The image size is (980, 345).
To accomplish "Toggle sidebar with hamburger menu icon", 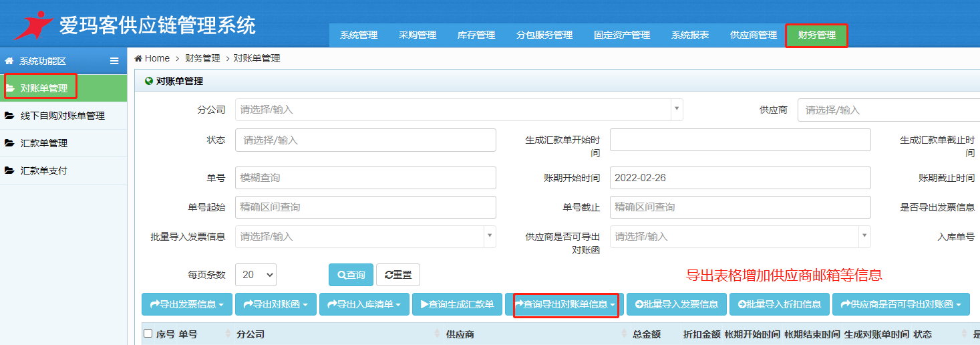I will pyautogui.click(x=114, y=61).
